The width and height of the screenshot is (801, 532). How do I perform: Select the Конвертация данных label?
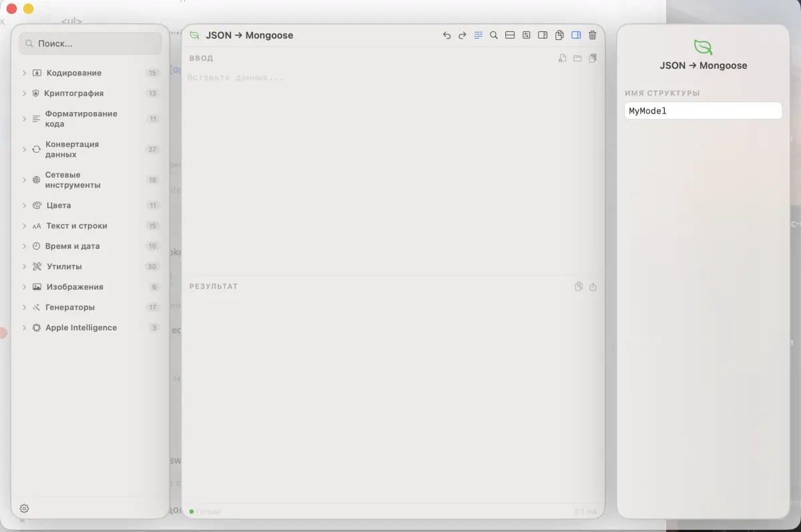72,150
